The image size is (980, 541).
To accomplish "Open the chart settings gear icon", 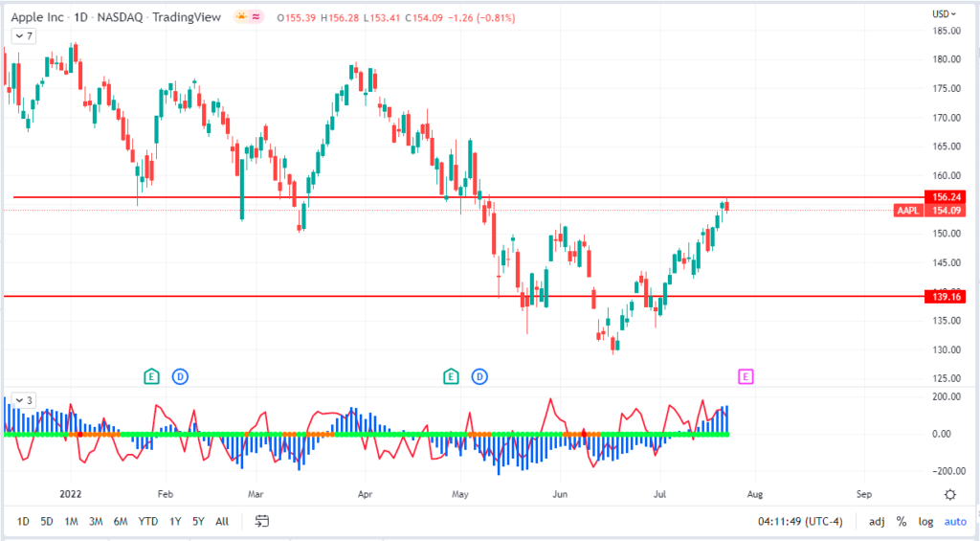I will coord(950,495).
